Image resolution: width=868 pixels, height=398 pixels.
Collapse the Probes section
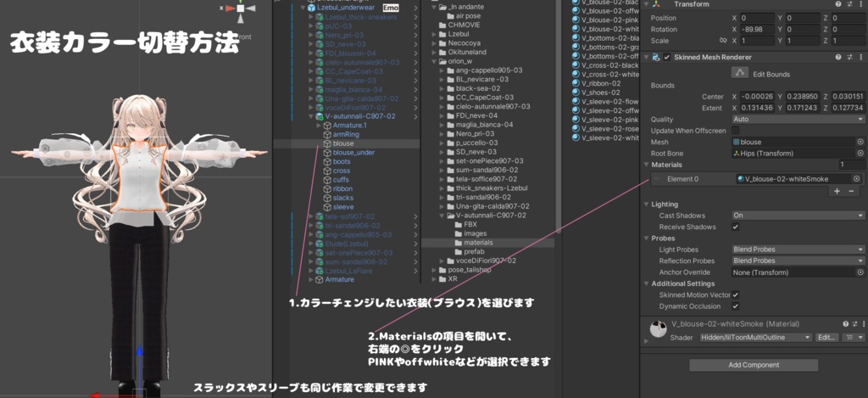647,238
